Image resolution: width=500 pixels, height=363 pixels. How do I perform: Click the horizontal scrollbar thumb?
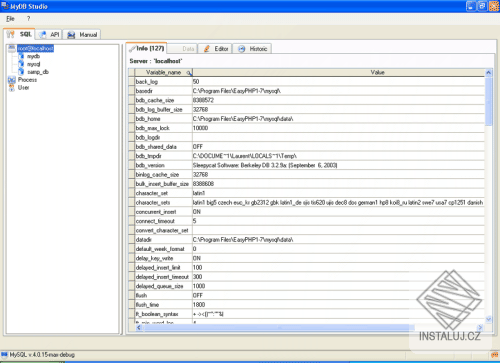click(279, 328)
